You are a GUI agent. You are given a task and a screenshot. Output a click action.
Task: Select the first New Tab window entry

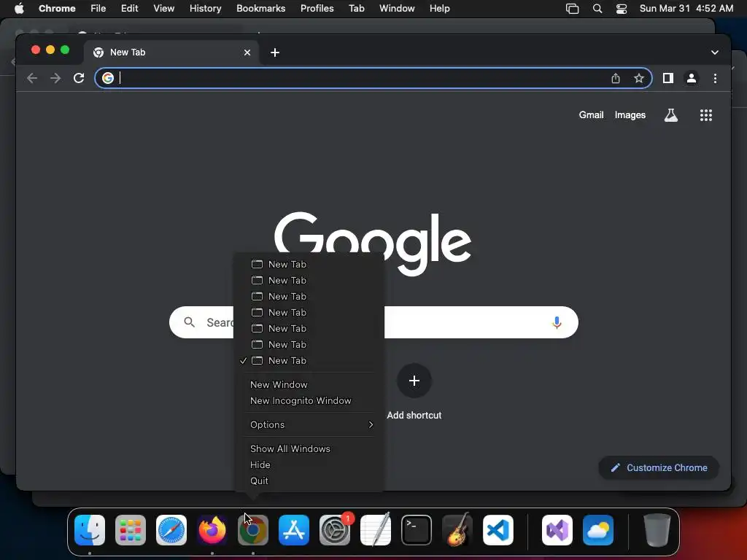click(x=309, y=264)
